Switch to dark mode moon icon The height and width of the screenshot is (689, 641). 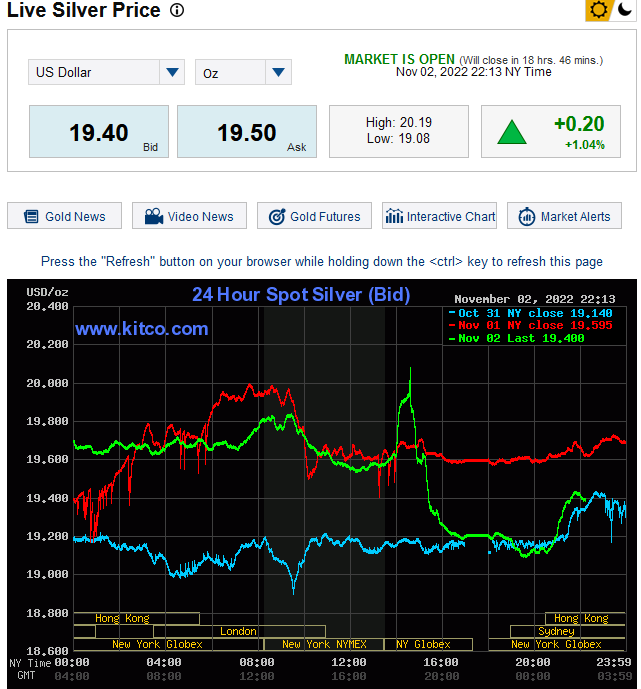[x=624, y=9]
